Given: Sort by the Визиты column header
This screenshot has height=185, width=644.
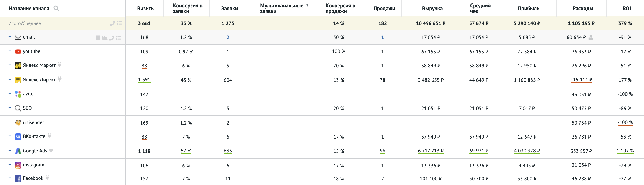Looking at the screenshot, I should point(146,9).
